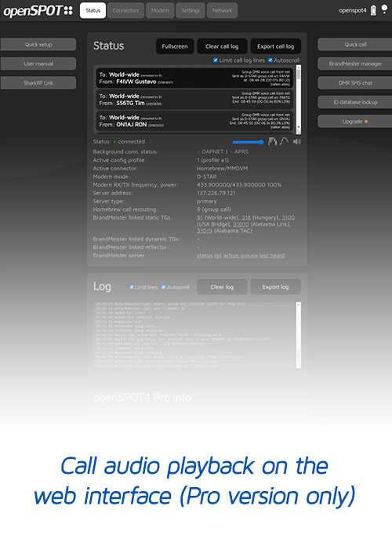
Task: Click APRS background connection status
Action: tap(241, 151)
